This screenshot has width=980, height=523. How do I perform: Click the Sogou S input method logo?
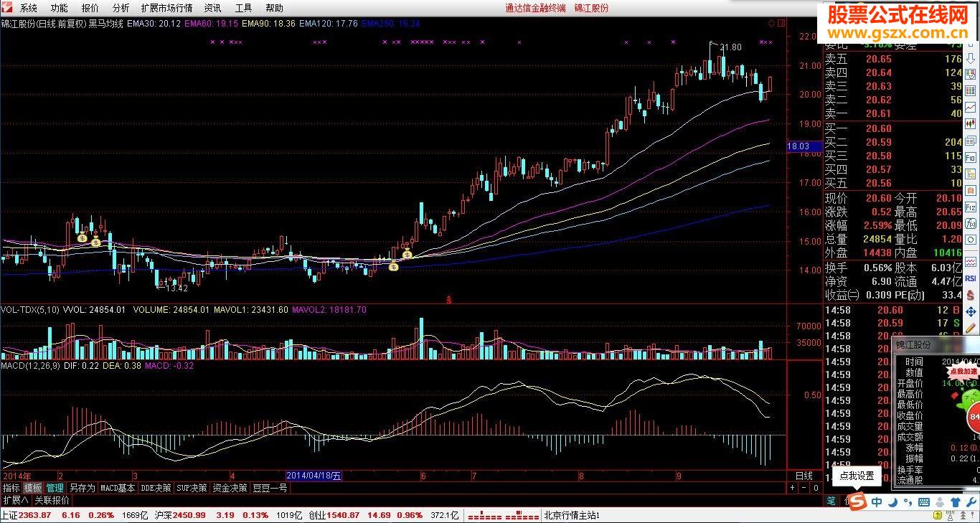tap(858, 501)
